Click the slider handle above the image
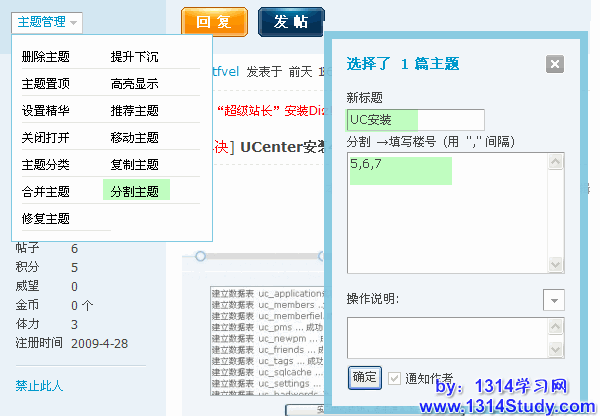Viewport: 600px width, 416px height. pyautogui.click(x=200, y=257)
